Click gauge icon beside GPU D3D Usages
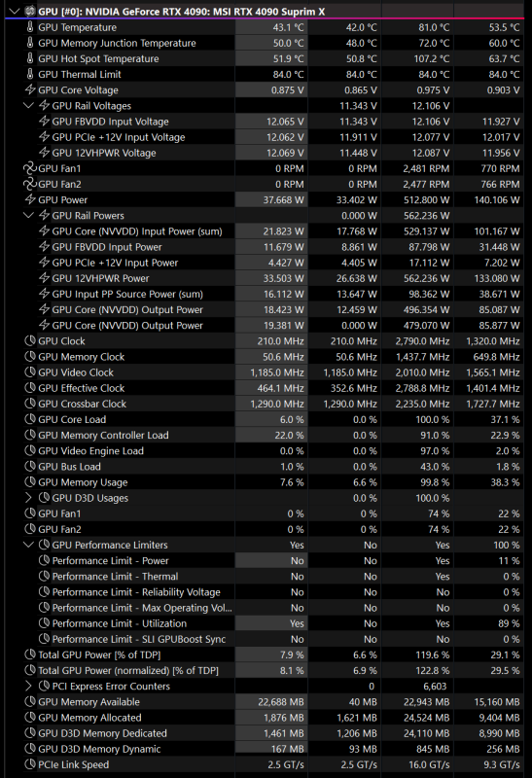This screenshot has width=532, height=778. point(44,498)
